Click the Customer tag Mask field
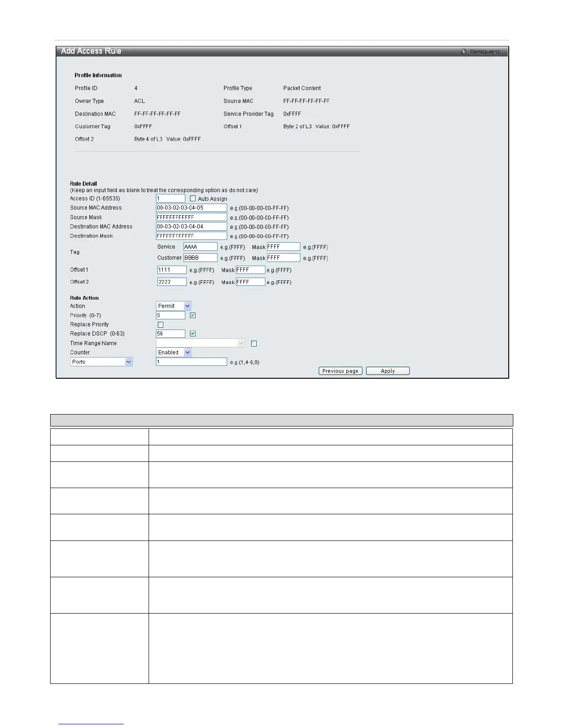The width and height of the screenshot is (563, 728). [x=283, y=258]
